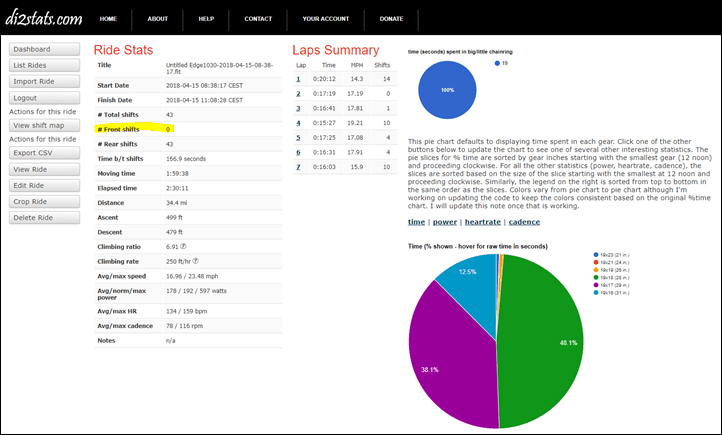Viewport: 722px width, 435px height.
Task: Open lap 7 link
Action: pos(298,167)
